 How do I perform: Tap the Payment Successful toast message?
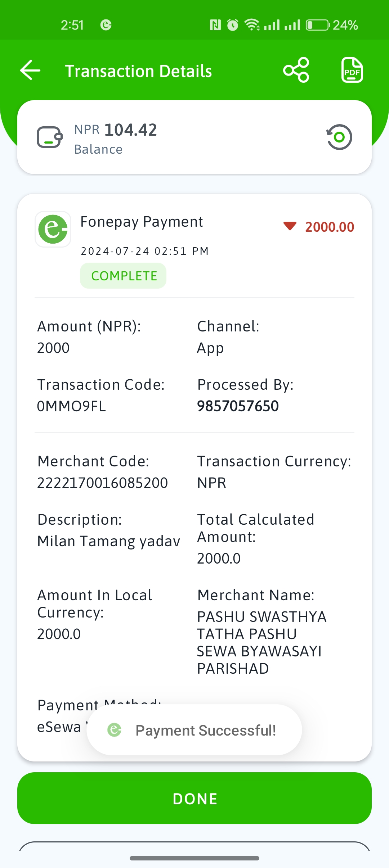194,730
